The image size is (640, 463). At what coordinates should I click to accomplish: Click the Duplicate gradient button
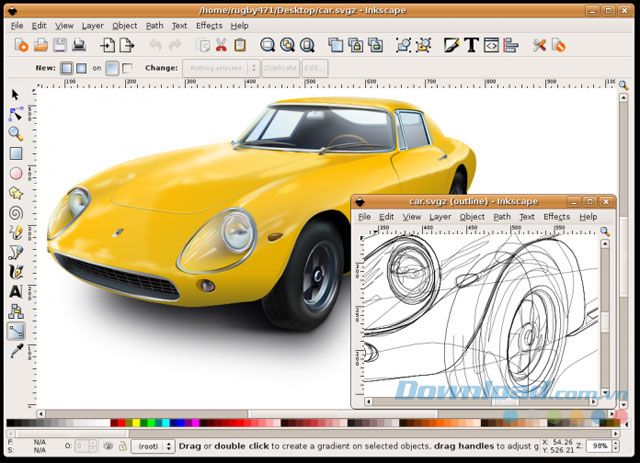coord(280,68)
